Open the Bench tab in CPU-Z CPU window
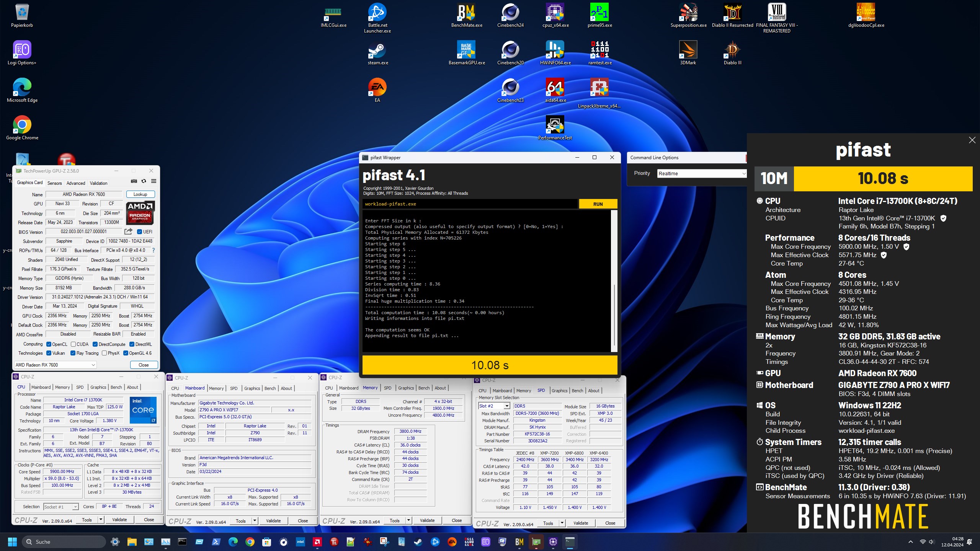This screenshot has height=551, width=980. tap(116, 387)
